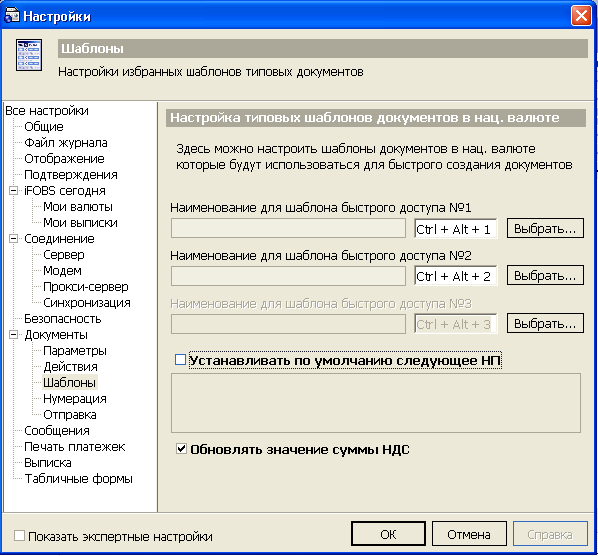The height and width of the screenshot is (556, 598).
Task: Open the Нумерация settings page
Action: 75,399
